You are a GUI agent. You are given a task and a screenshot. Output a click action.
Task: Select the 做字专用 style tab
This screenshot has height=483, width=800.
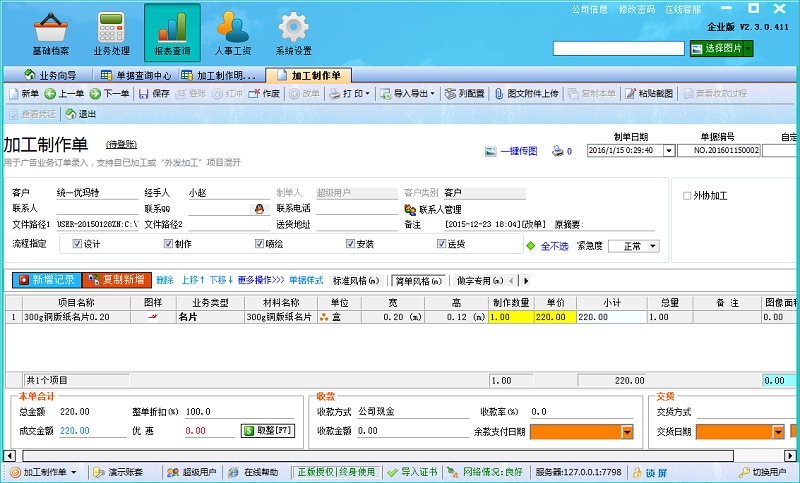[481, 281]
